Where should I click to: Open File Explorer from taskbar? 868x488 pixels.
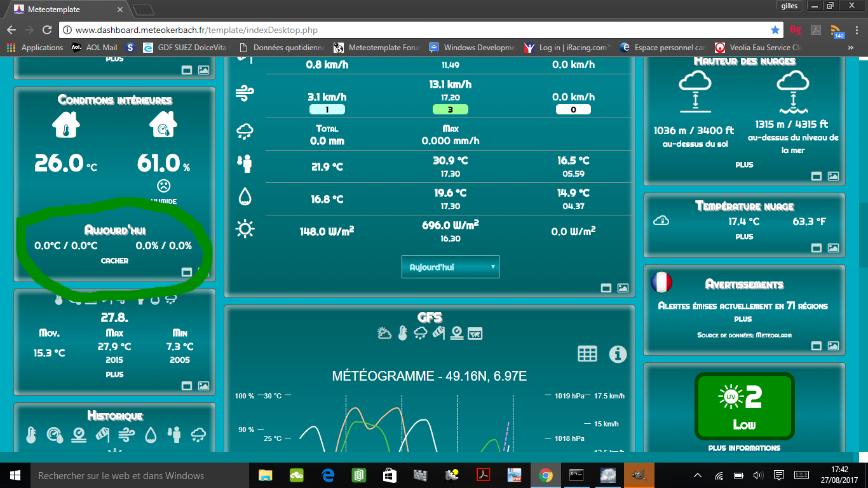tap(266, 475)
